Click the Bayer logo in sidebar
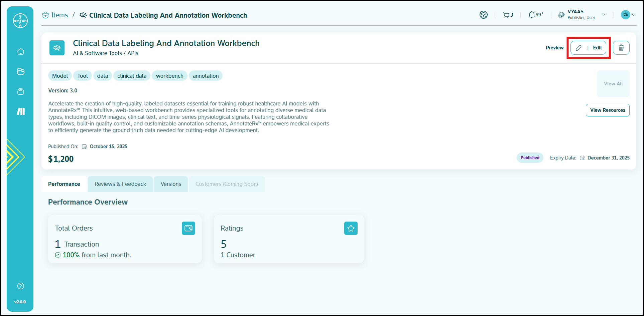The image size is (644, 316). point(20,21)
